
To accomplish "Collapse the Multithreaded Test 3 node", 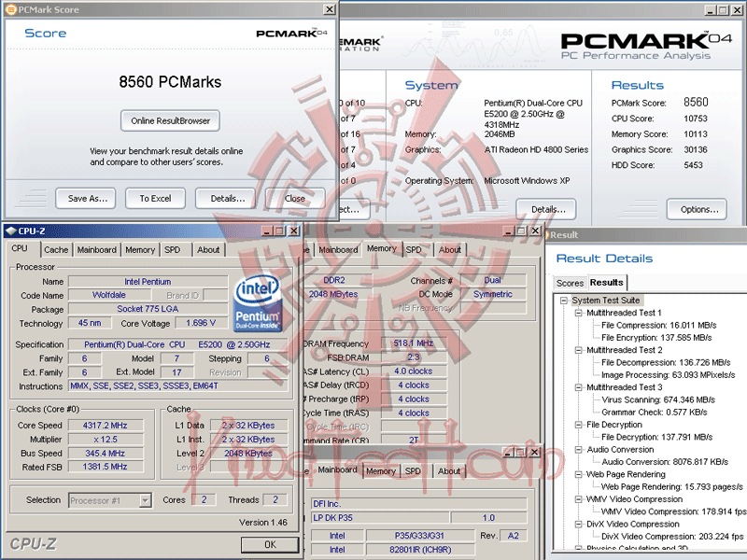I will tap(578, 387).
